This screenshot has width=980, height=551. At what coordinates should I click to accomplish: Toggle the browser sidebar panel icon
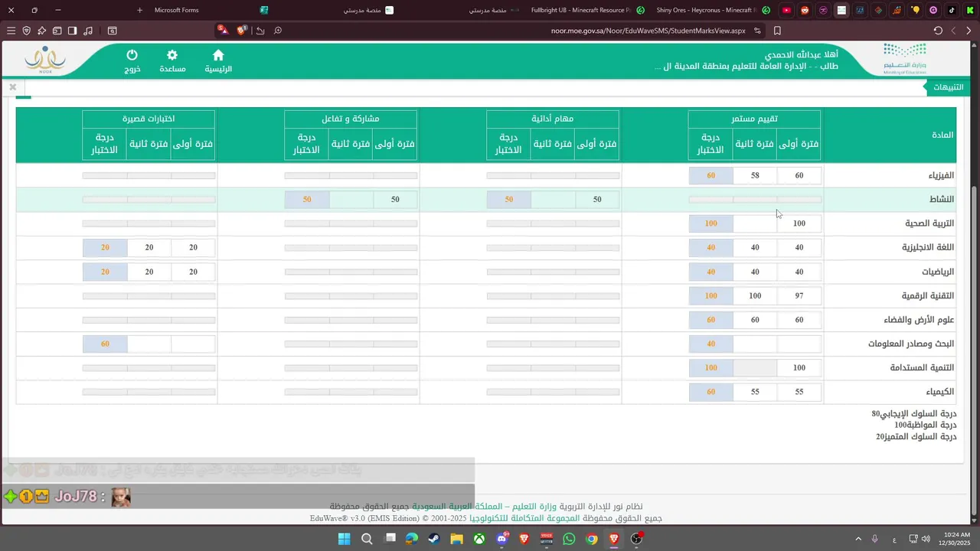pyautogui.click(x=72, y=31)
